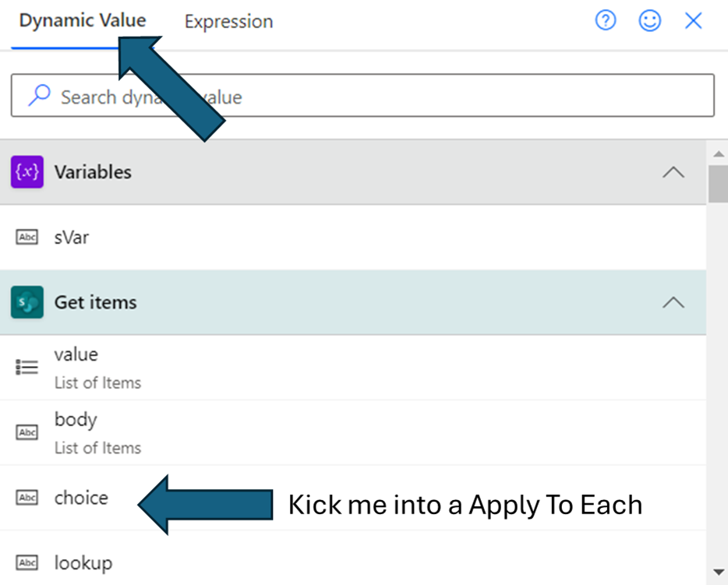Image resolution: width=728 pixels, height=585 pixels.
Task: Click the vertical scrollbar thumb
Action: pyautogui.click(x=716, y=184)
